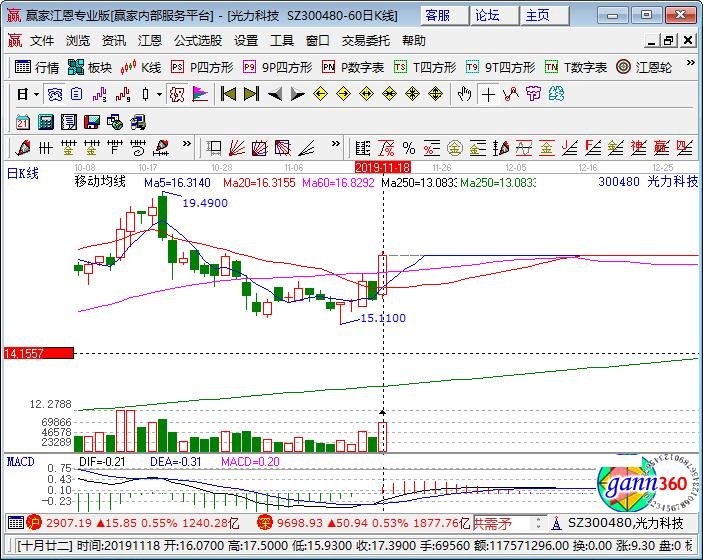Click the red 2019-11-18 date marker

382,167
